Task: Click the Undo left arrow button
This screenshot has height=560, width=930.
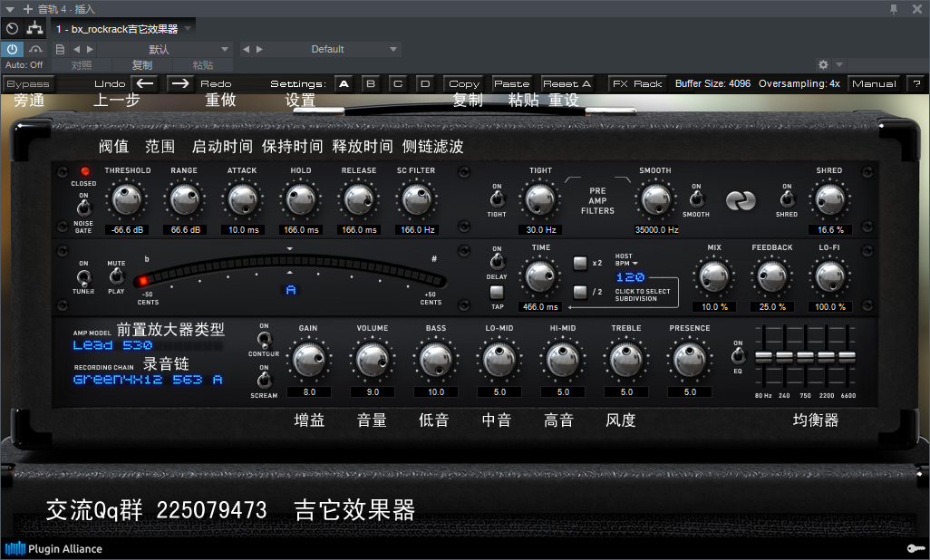Action: pyautogui.click(x=145, y=83)
